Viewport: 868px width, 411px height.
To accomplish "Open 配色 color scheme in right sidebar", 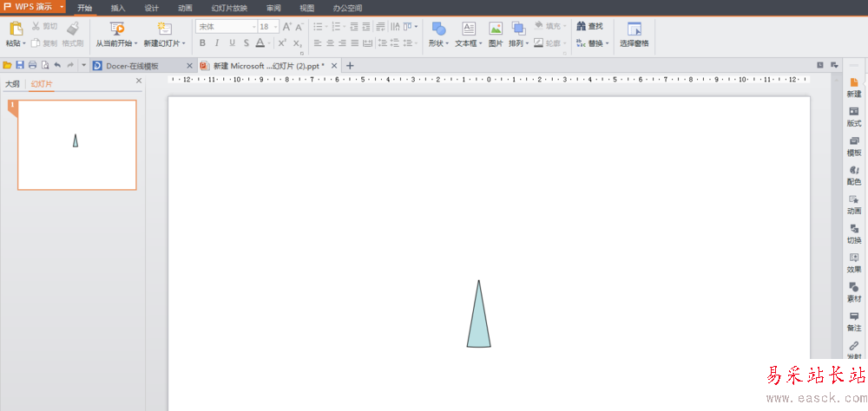I will click(854, 175).
